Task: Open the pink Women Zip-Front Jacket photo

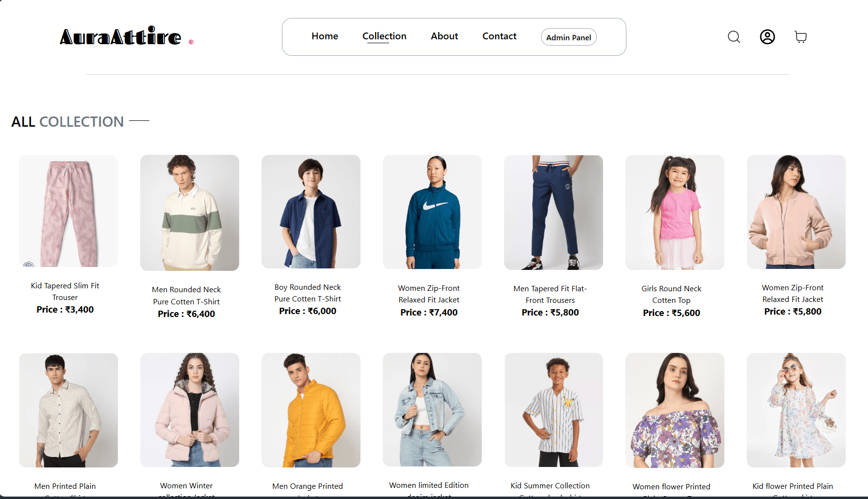Action: click(x=796, y=212)
